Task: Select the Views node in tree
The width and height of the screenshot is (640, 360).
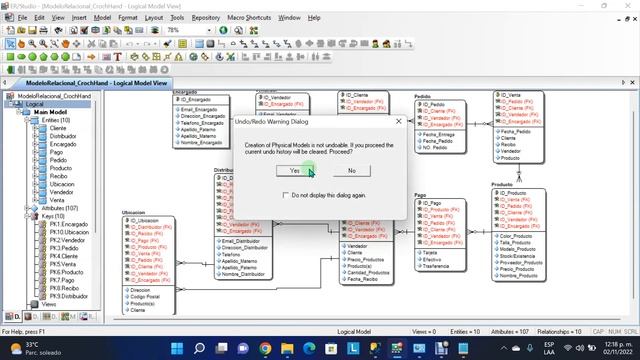Action: pos(48,304)
